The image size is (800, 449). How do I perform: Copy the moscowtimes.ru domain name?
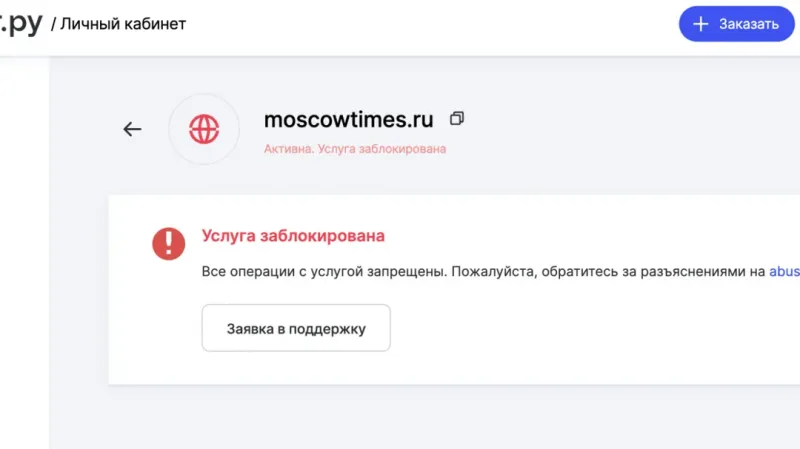pos(457,119)
